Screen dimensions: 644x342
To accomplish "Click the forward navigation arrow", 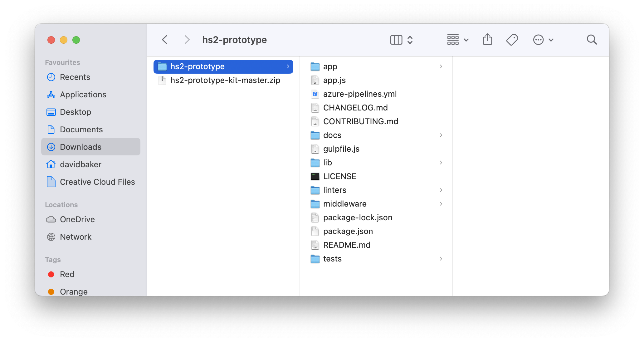I will pos(187,40).
